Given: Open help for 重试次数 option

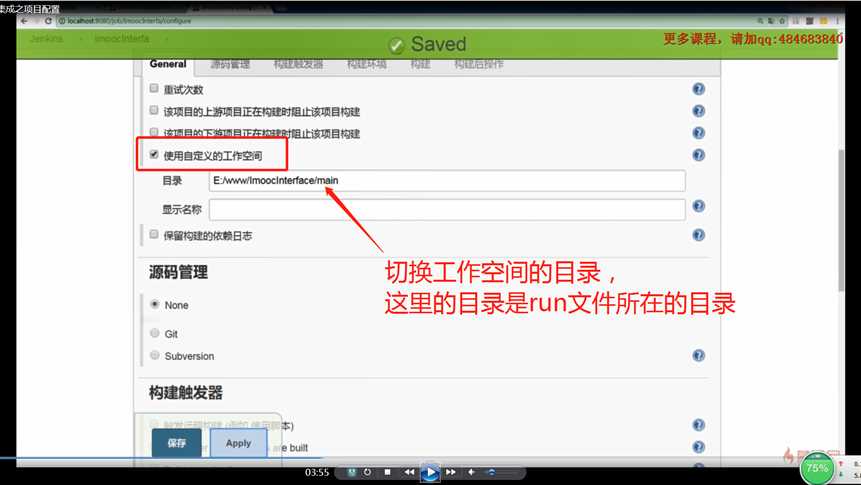Looking at the screenshot, I should (698, 89).
